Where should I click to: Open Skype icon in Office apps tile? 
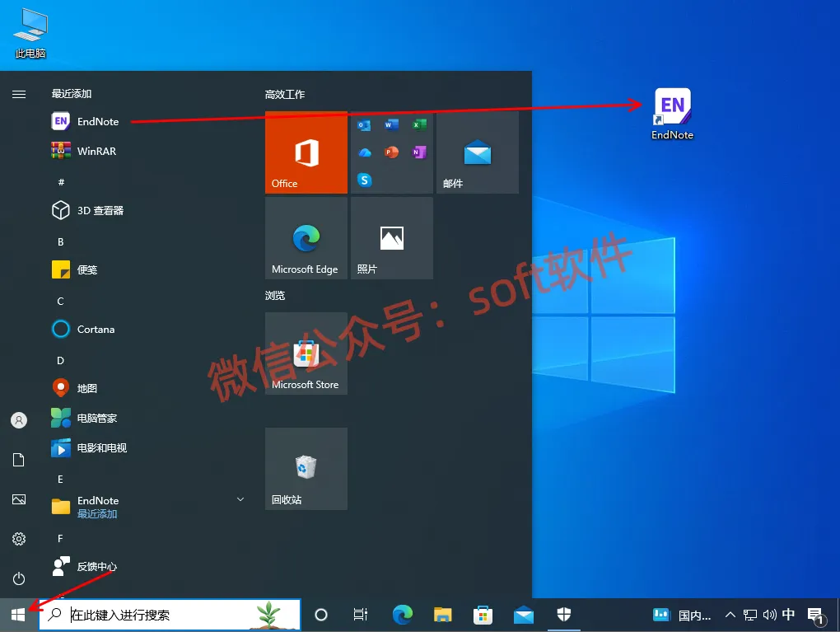pyautogui.click(x=364, y=180)
